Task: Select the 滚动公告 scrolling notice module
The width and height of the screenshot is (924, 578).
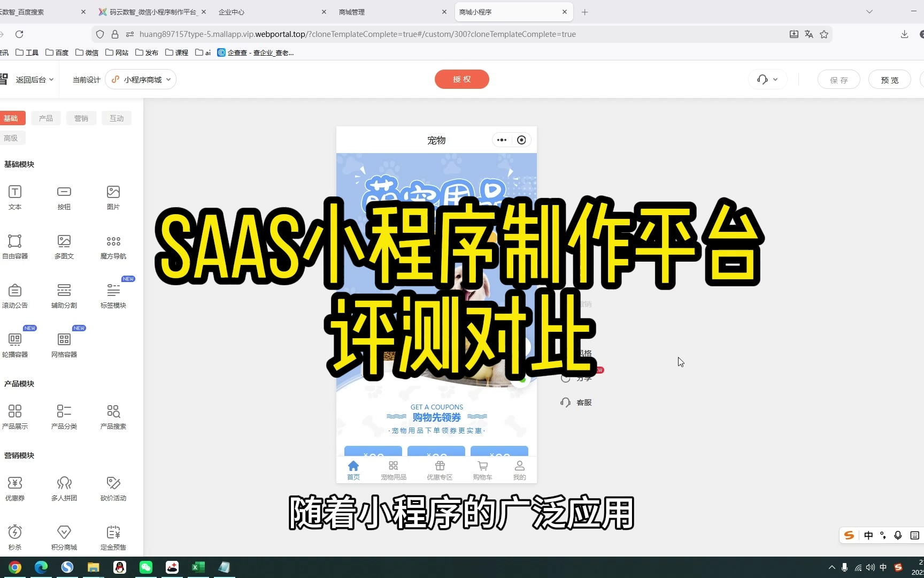Action: [15, 291]
